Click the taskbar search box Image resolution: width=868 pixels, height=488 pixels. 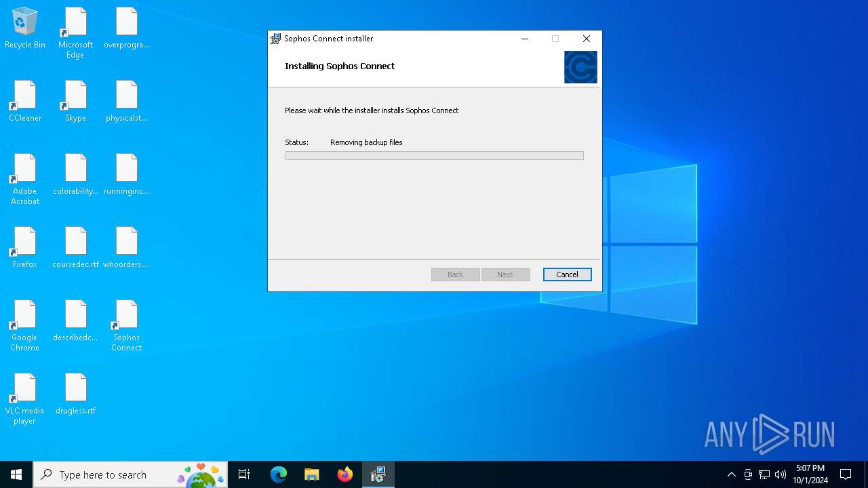pyautogui.click(x=130, y=474)
